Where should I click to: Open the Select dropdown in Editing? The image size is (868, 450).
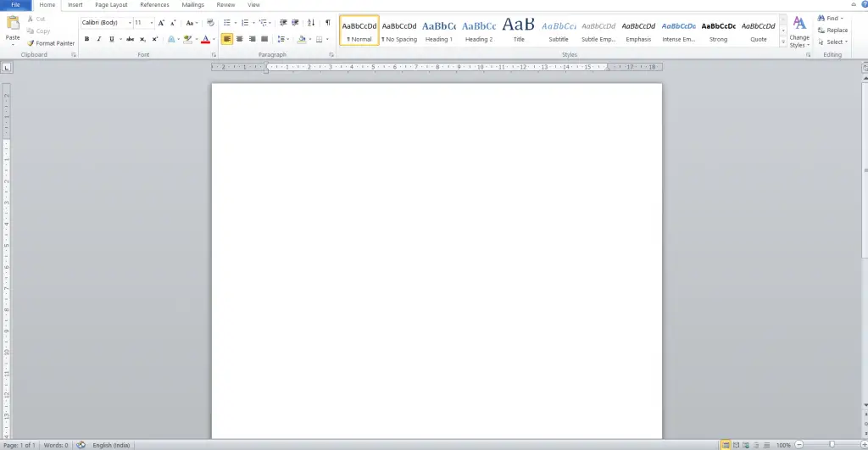[833, 42]
